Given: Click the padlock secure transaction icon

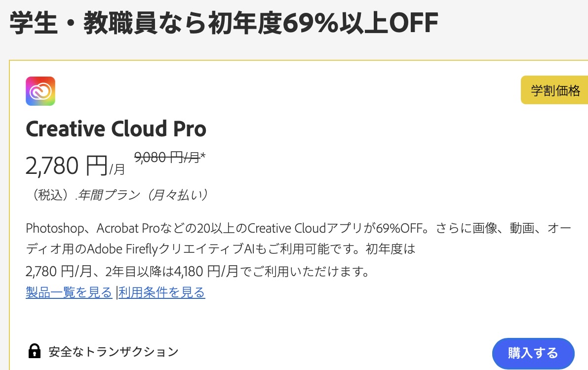Looking at the screenshot, I should [34, 351].
